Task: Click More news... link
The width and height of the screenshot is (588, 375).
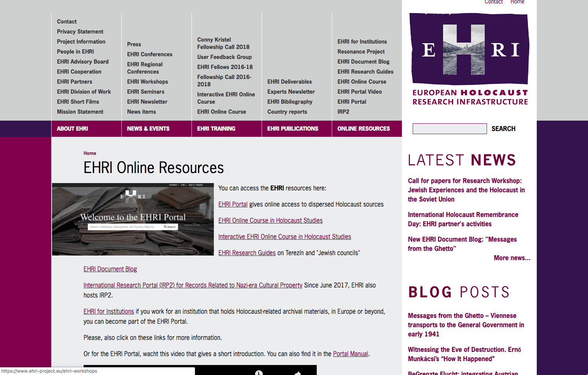Action: click(x=512, y=258)
